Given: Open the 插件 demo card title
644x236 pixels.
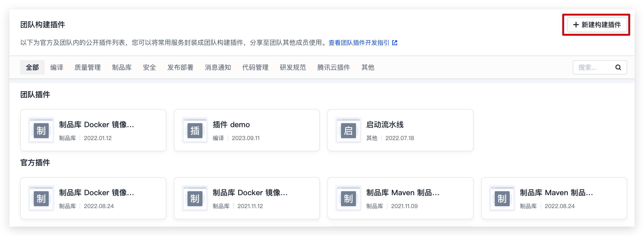Looking at the screenshot, I should 231,124.
